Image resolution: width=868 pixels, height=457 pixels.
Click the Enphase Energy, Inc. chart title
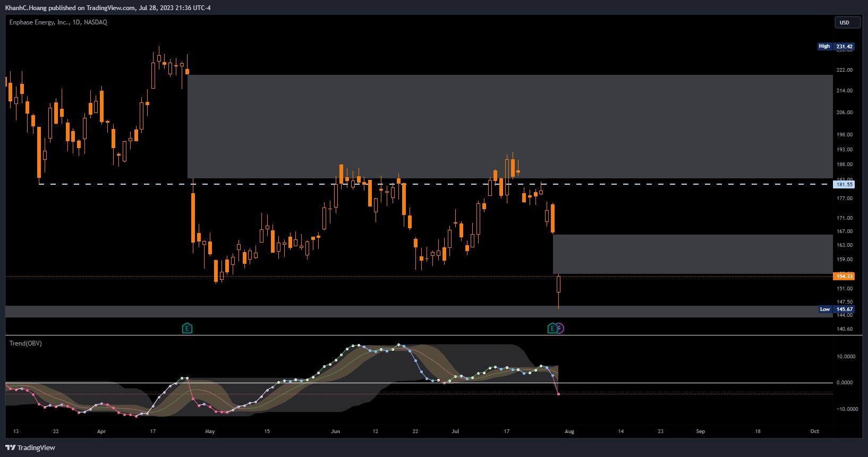(x=58, y=22)
